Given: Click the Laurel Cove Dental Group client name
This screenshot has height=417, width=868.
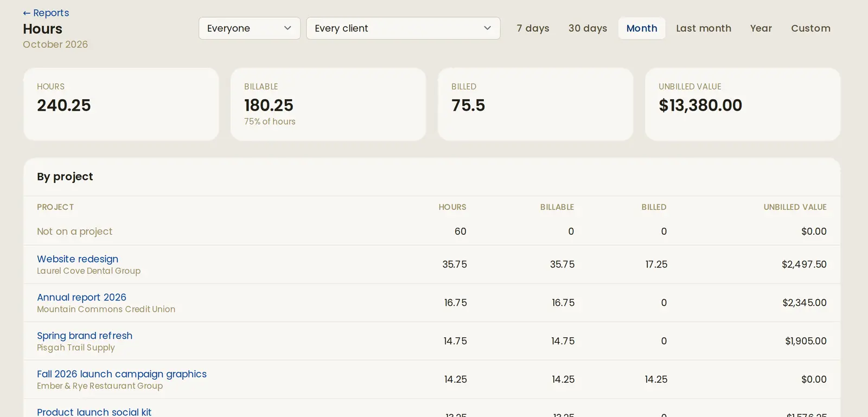Looking at the screenshot, I should tap(88, 271).
